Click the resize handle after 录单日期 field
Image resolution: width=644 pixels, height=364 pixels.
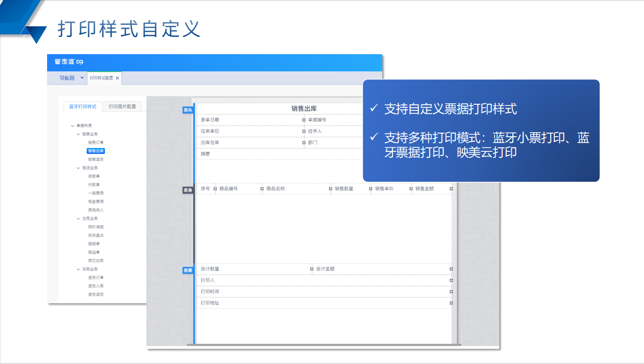tap(304, 120)
